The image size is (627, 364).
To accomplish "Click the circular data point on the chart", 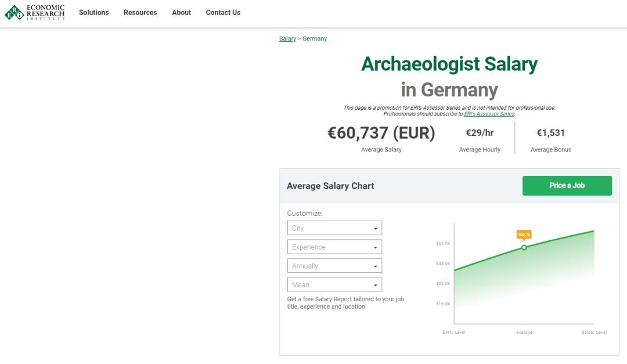I will [524, 247].
